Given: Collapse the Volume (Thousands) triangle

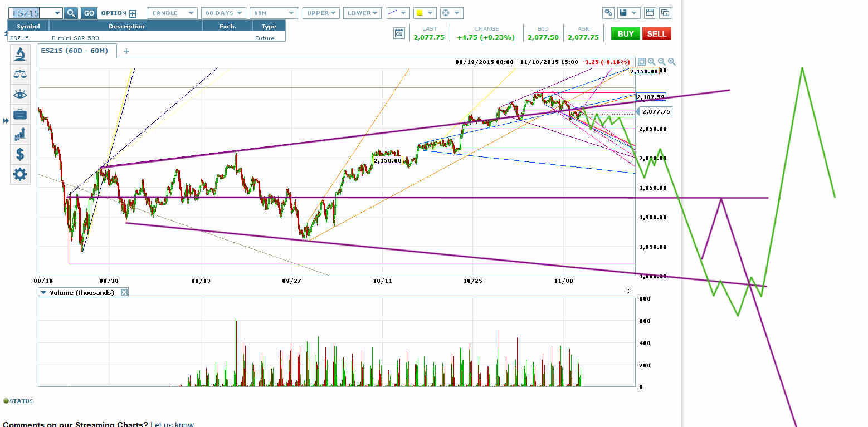Looking at the screenshot, I should pyautogui.click(x=43, y=292).
